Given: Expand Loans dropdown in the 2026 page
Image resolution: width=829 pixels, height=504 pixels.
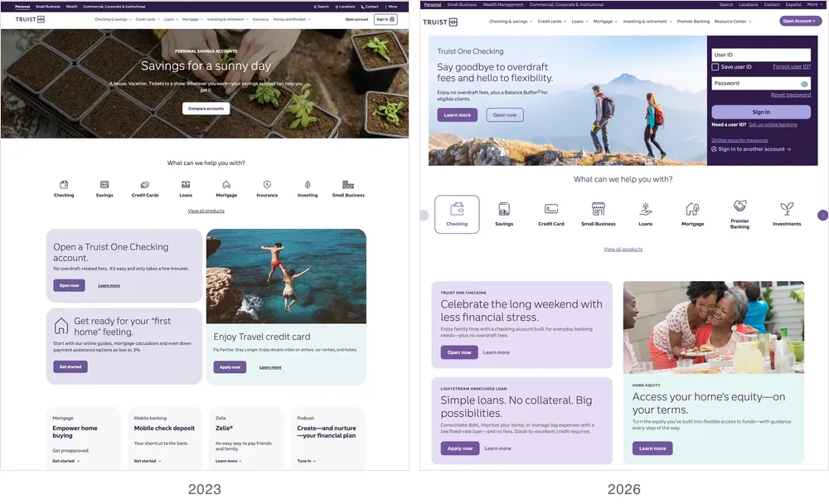Looking at the screenshot, I should 579,22.
